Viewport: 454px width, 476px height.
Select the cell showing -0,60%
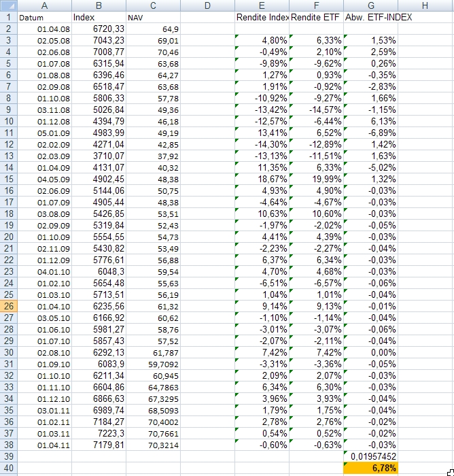tap(262, 445)
